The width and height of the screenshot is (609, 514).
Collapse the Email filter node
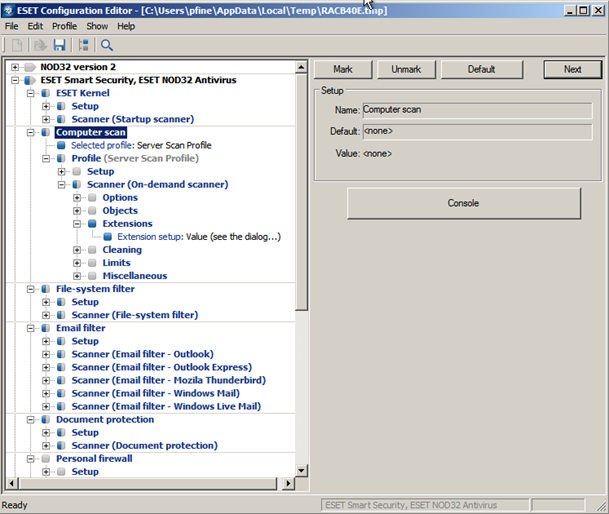(x=30, y=328)
